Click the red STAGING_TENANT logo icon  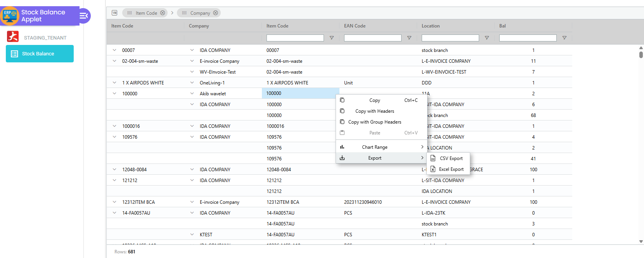13,37
